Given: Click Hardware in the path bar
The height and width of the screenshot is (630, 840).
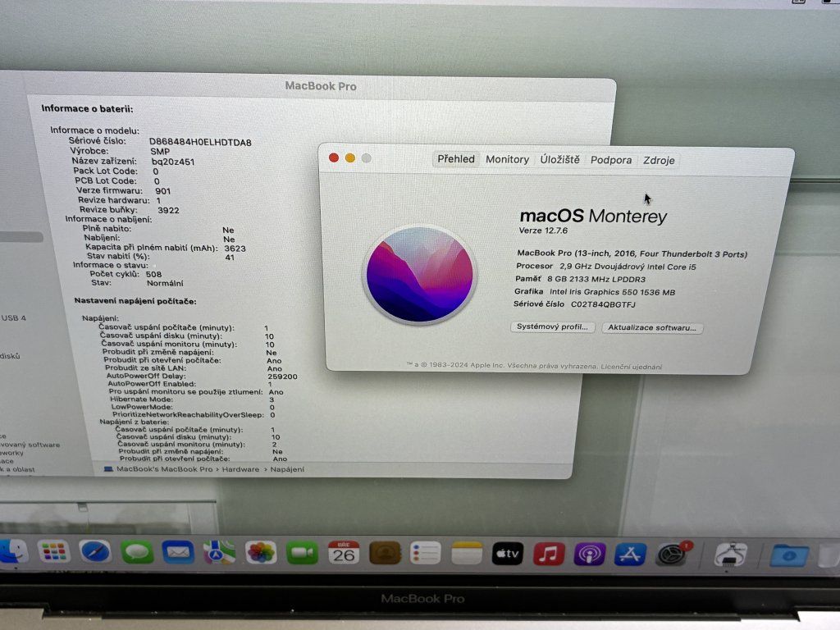Looking at the screenshot, I should tap(240, 469).
